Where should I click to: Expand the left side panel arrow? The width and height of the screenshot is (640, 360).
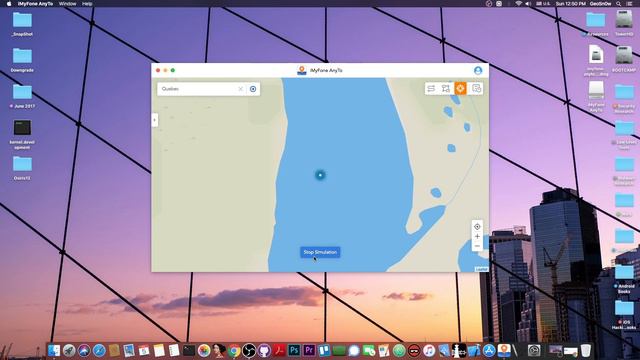pos(154,120)
